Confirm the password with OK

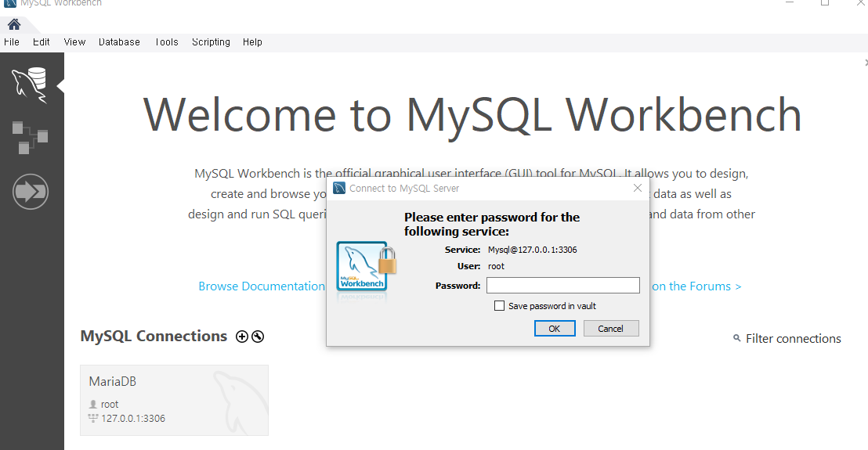[555, 329]
